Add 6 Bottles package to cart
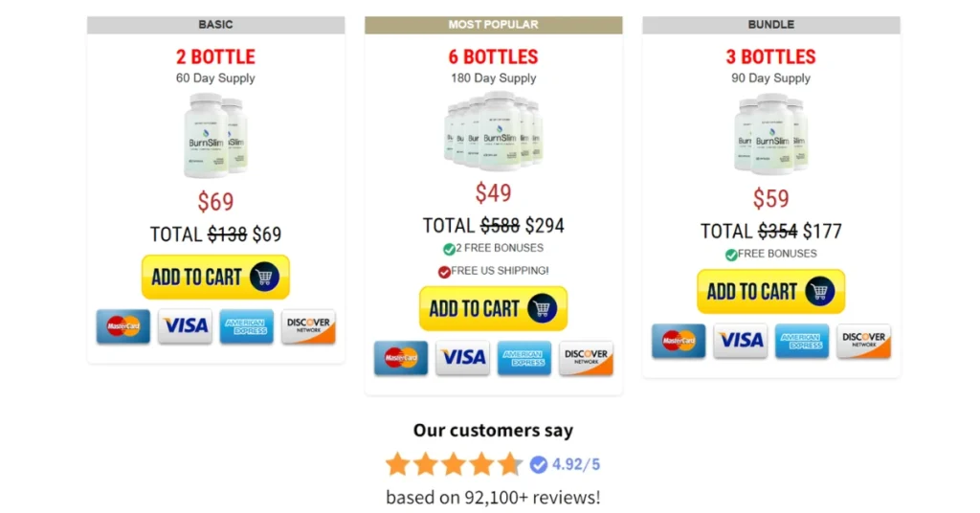The width and height of the screenshot is (980, 513). (493, 309)
